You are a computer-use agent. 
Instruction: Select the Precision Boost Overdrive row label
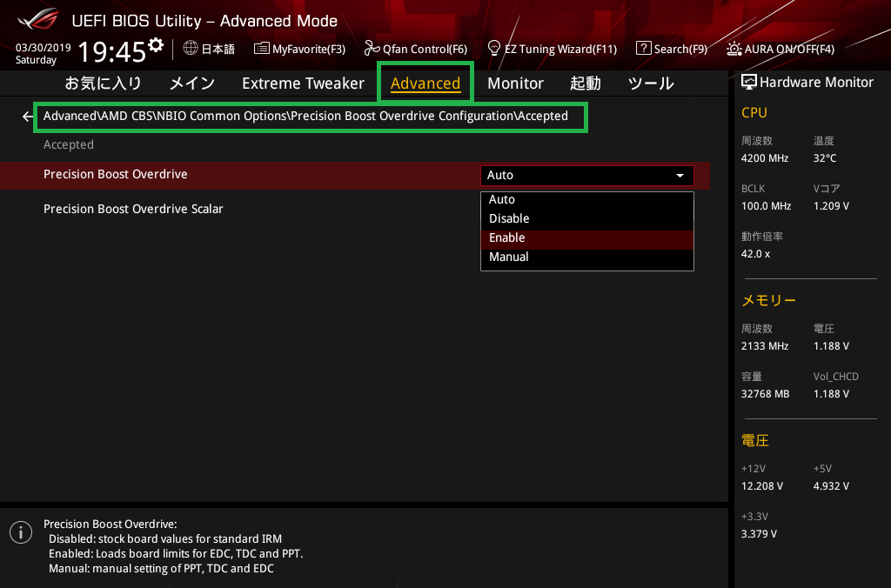[x=116, y=175]
